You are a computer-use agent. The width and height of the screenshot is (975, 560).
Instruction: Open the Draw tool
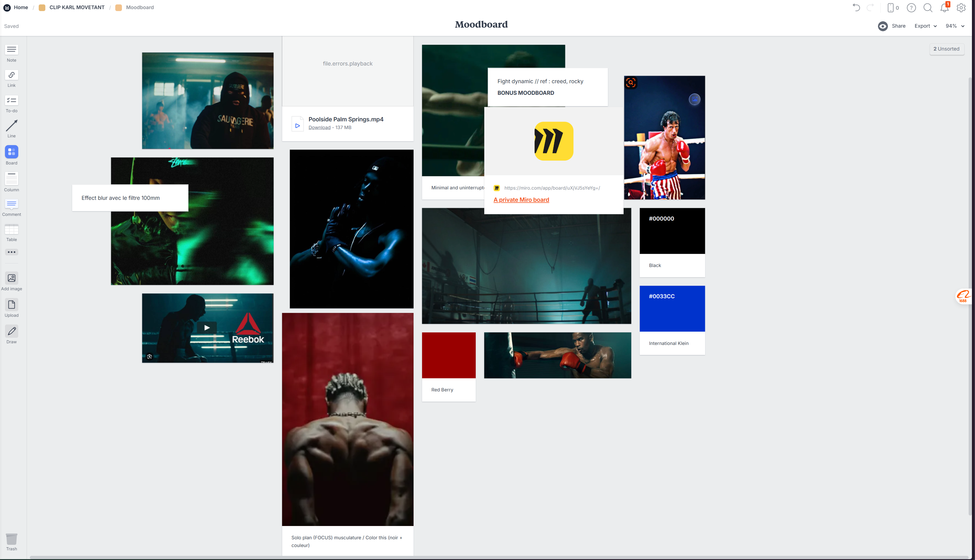[12, 331]
